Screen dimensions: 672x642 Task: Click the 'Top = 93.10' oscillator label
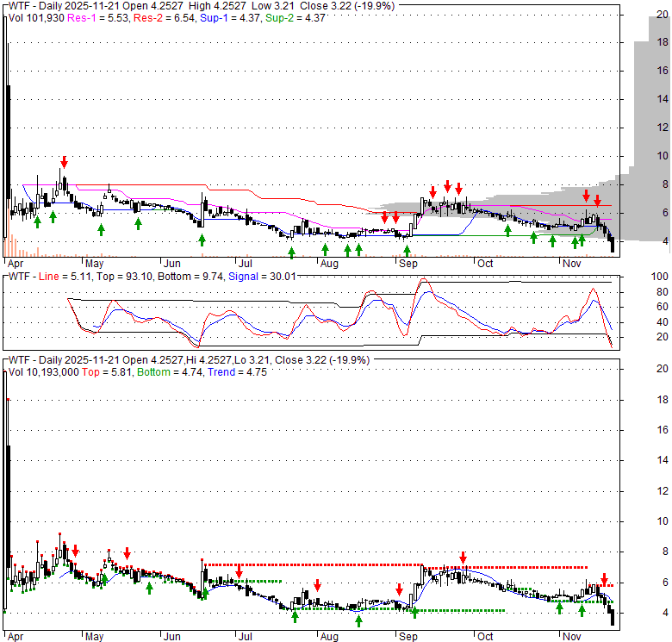click(x=124, y=277)
